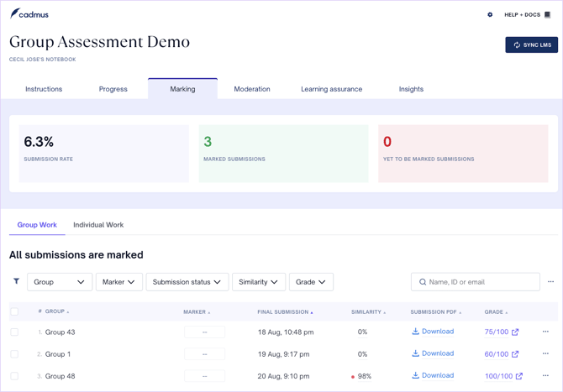Open the Individual Work tab

pyautogui.click(x=98, y=225)
